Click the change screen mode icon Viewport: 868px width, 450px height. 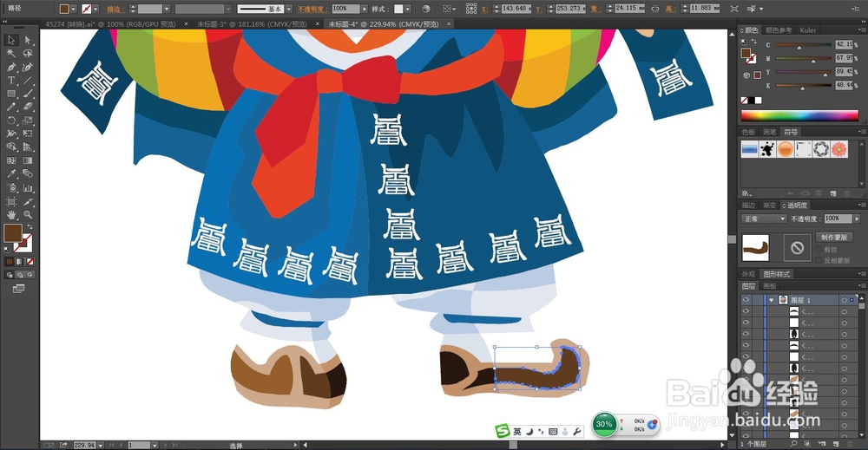point(19,288)
